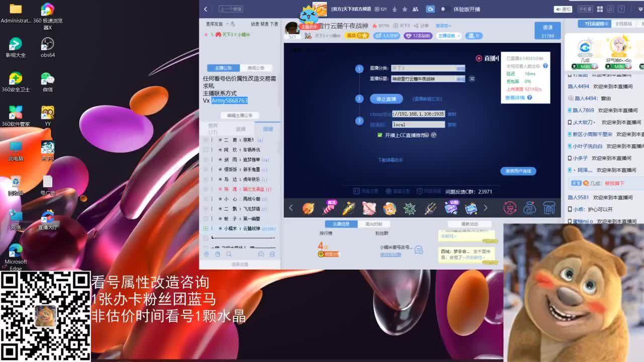
Task: Open the 兑换 (exchange) icon in the gift bar
Action: [510, 208]
